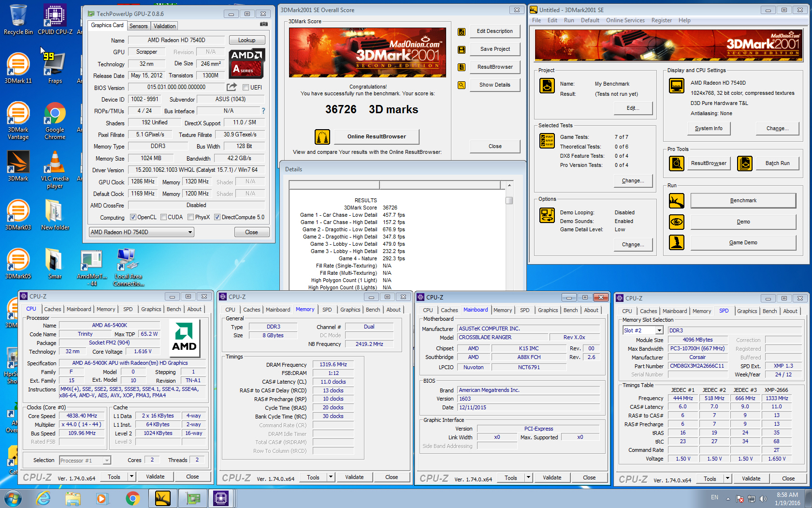
Task: Click Online ResultBrowser button
Action: (377, 137)
